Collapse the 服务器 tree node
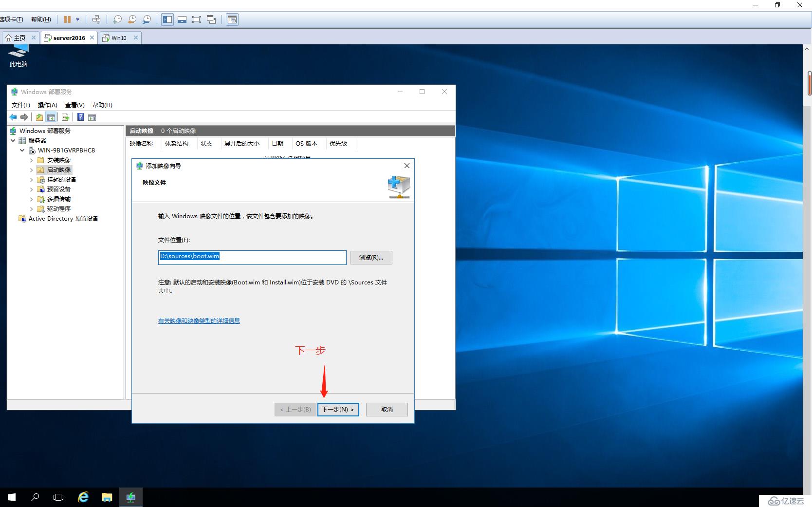Image resolution: width=812 pixels, height=507 pixels. [x=13, y=140]
